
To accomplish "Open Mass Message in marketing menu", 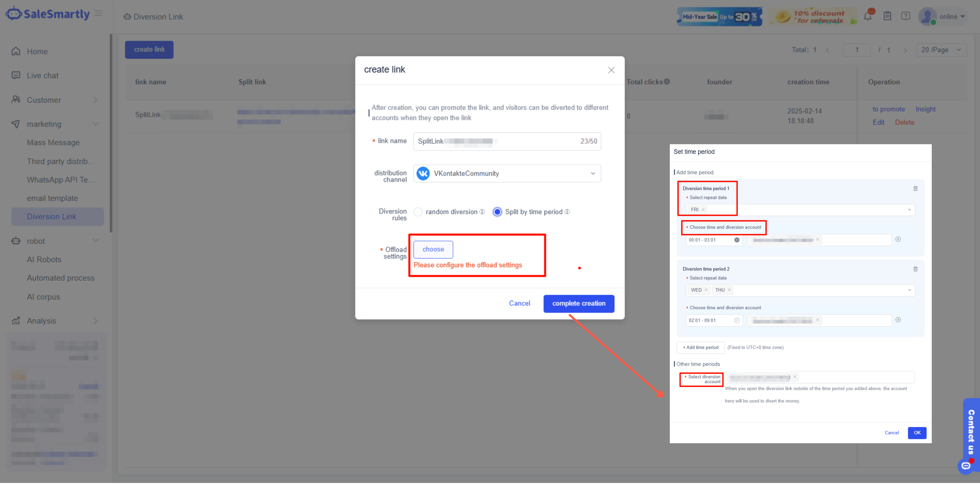I will pos(53,142).
